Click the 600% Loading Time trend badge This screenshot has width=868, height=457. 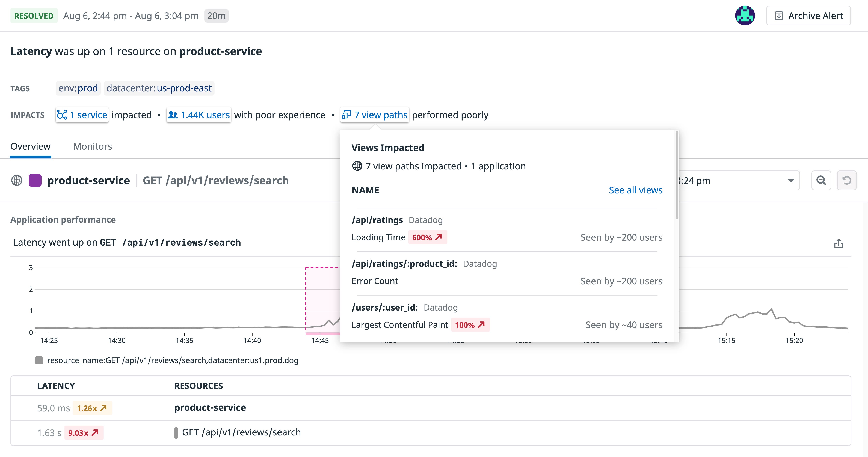(427, 237)
